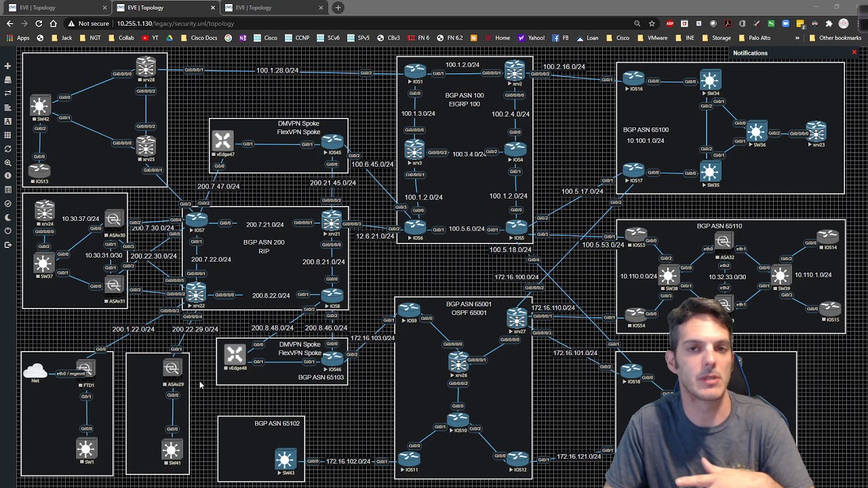868x488 pixels.
Task: Open the Storage bookmarks folder
Action: coord(716,38)
